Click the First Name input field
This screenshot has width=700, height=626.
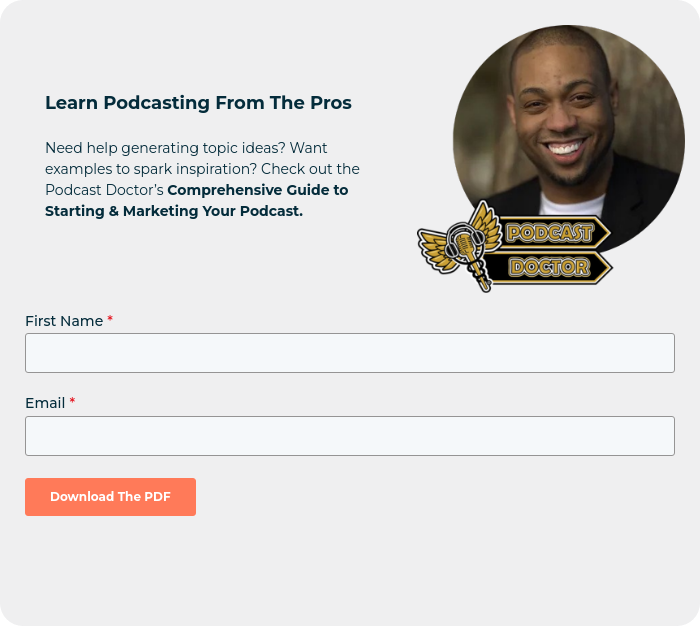(x=350, y=353)
